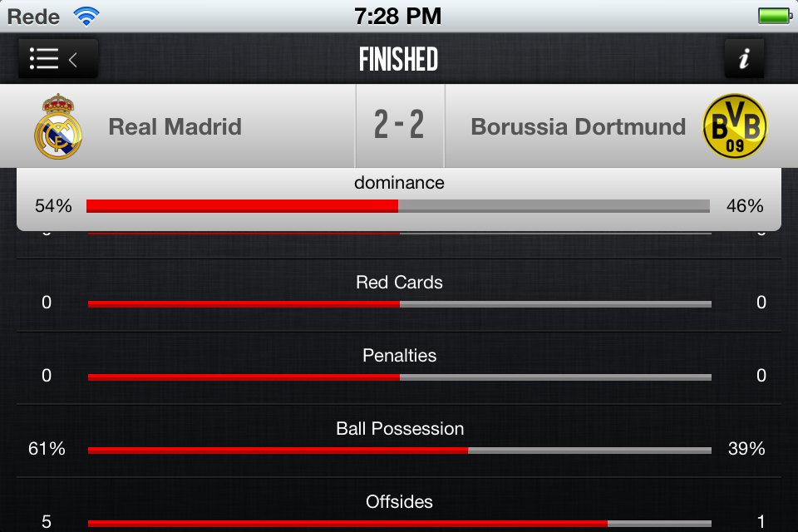The height and width of the screenshot is (532, 798).
Task: Select the Borussia Dortmund team name
Action: point(578,126)
